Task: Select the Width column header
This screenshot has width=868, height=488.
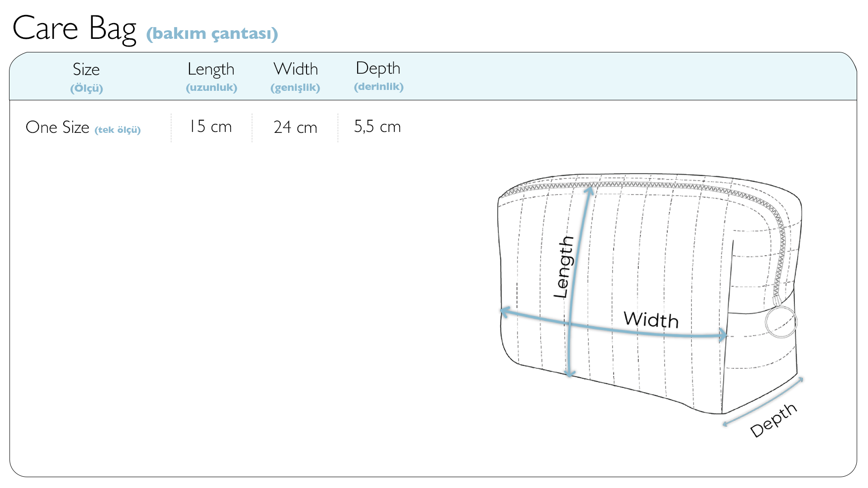Action: [x=296, y=69]
